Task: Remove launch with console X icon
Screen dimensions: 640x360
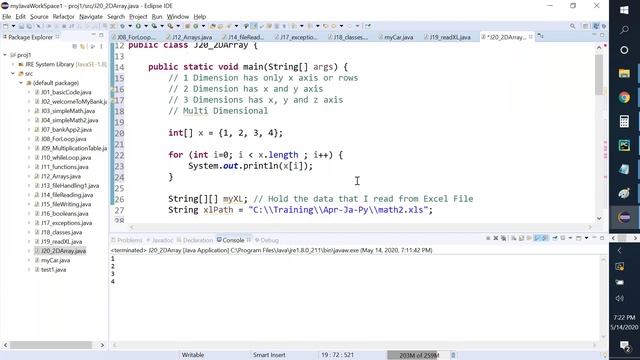Action: point(496,238)
